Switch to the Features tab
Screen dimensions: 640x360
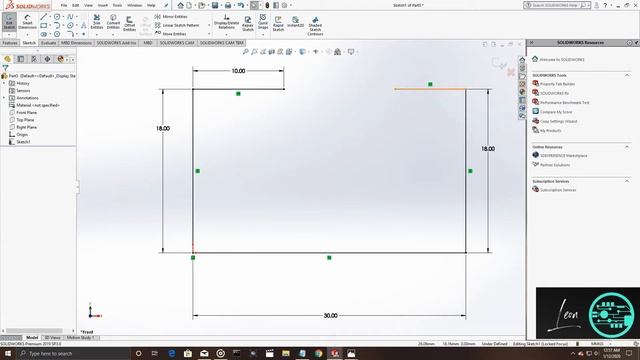coord(10,43)
